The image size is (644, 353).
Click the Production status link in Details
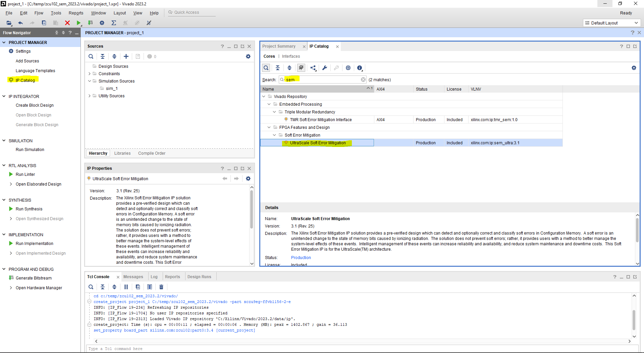(x=301, y=258)
